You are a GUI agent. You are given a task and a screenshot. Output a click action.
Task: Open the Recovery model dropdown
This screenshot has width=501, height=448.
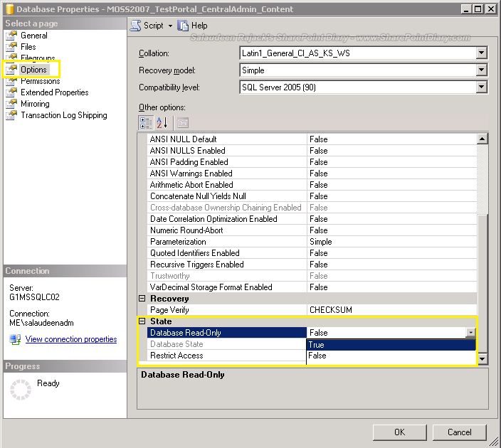click(x=481, y=70)
